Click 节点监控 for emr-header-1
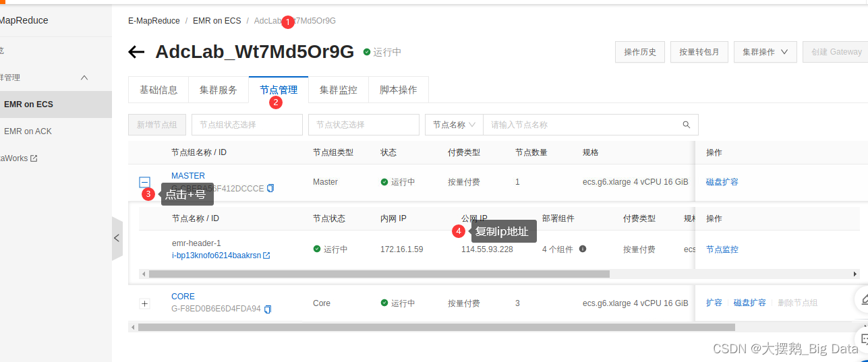 coord(722,249)
